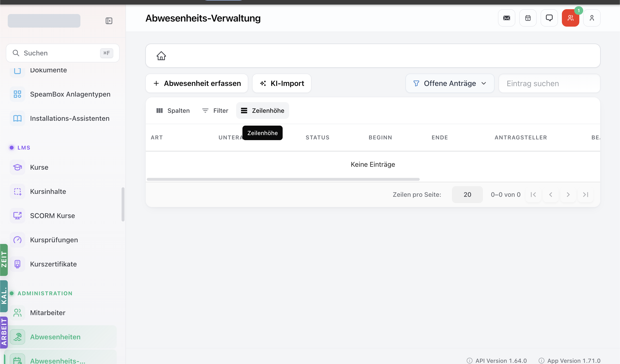Open Kurszertifikate menu item

pos(63,264)
